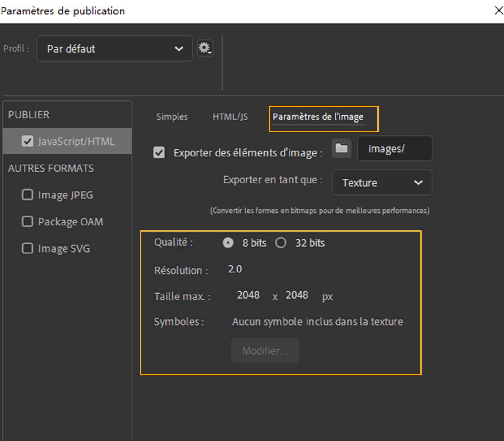Uncheck JavaScript/HTML publish format
The width and height of the screenshot is (504, 441).
(28, 141)
